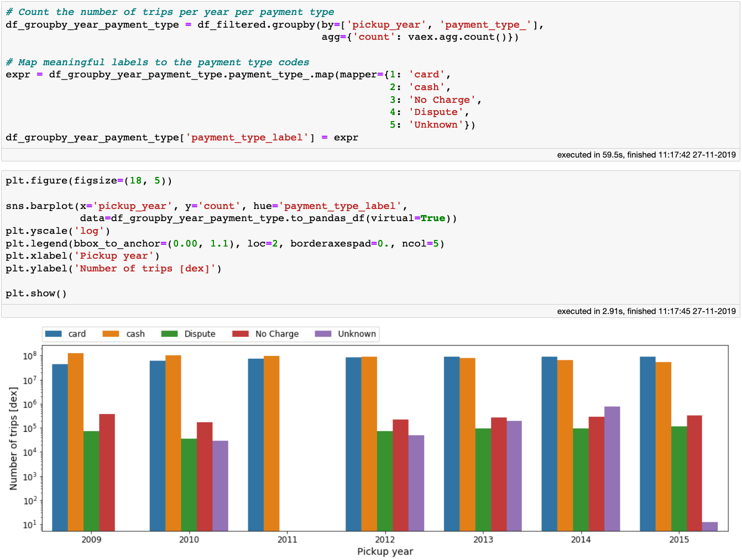
Task: Click the 'Map meaningful labels' comment line
Action: click(x=158, y=62)
